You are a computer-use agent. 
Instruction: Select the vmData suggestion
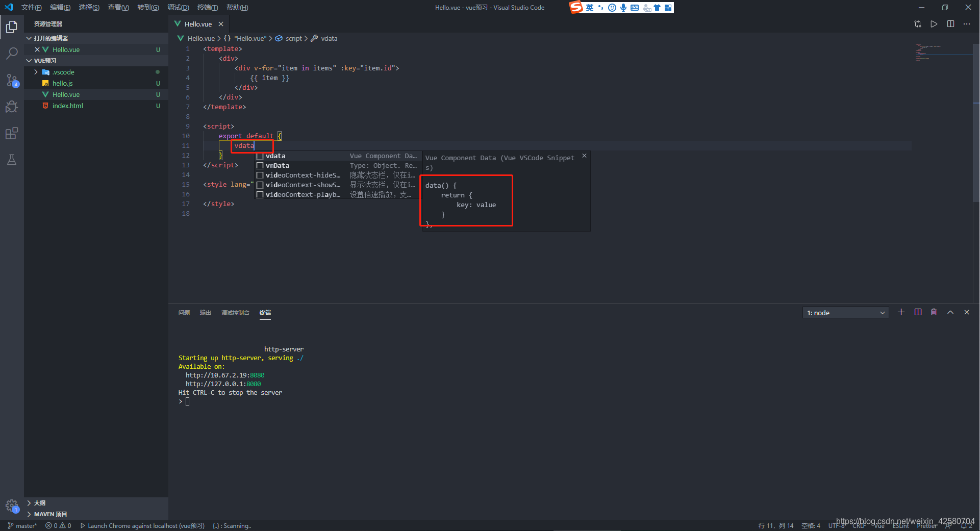pos(338,166)
